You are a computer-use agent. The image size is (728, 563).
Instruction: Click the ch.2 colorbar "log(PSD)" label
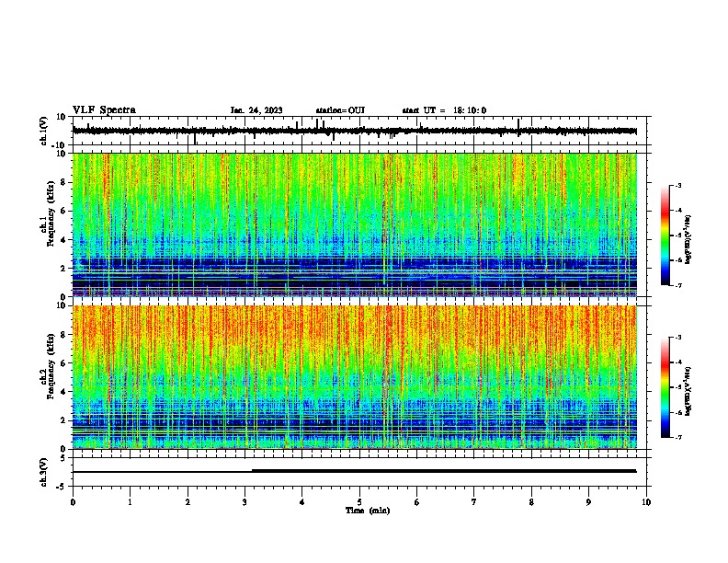point(688,392)
